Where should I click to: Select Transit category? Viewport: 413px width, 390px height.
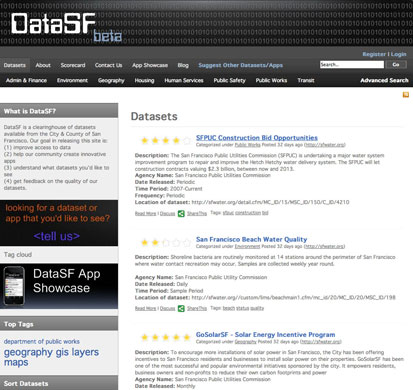tap(306, 80)
